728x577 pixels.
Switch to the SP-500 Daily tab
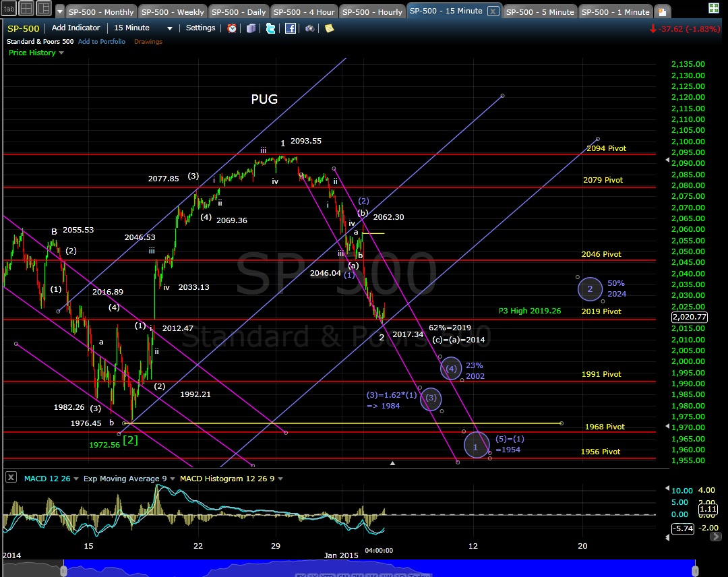239,11
